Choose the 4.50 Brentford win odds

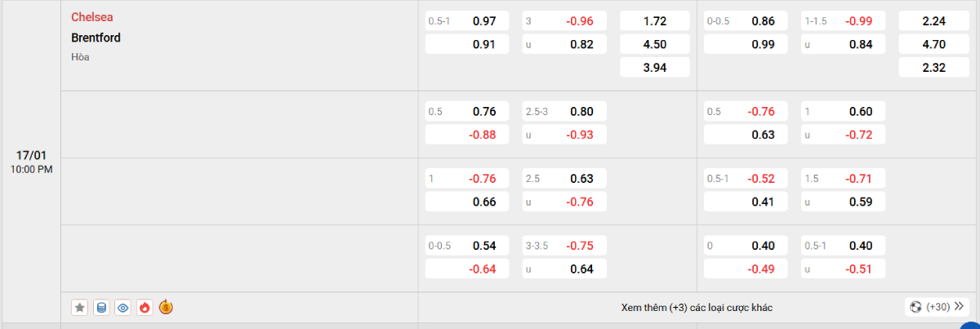click(655, 44)
